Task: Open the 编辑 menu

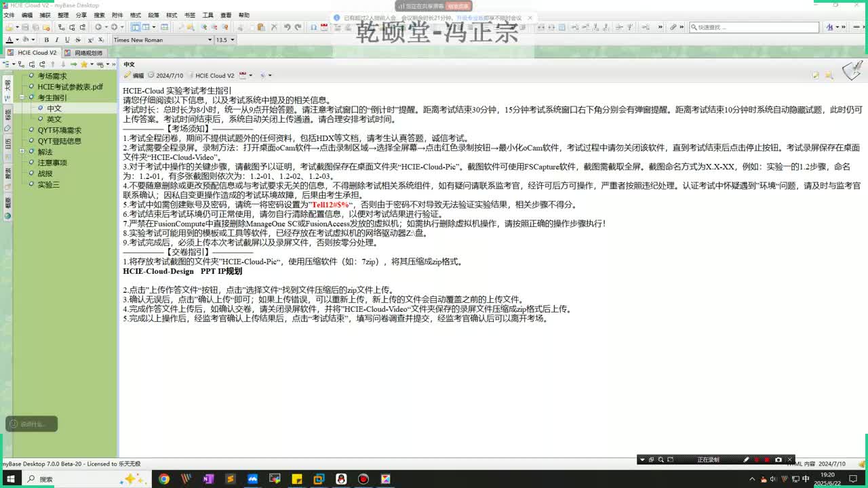Action: point(27,15)
